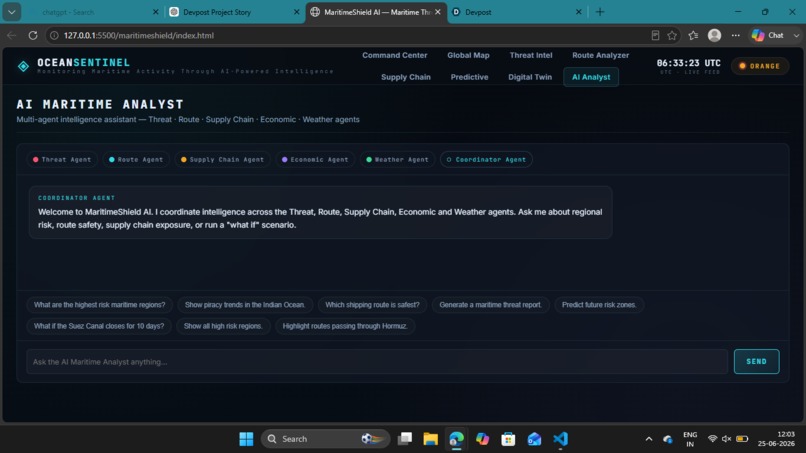The image size is (806, 453).
Task: Open Task View from taskbar
Action: (405, 439)
